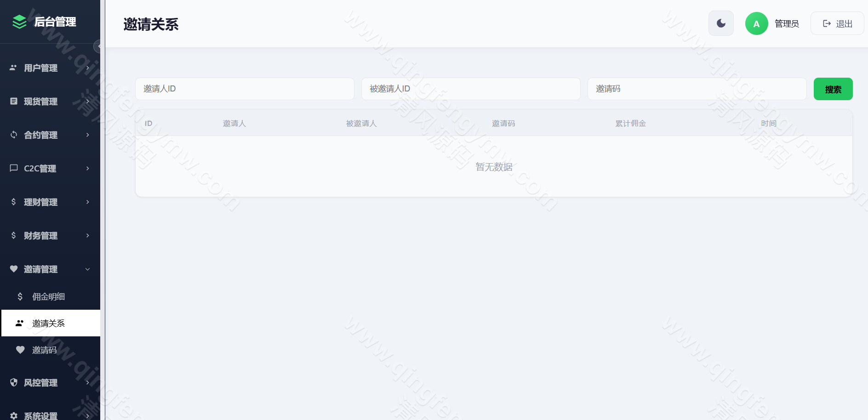Expand 风控管理 submenu chevron
The width and height of the screenshot is (868, 420).
(87, 382)
